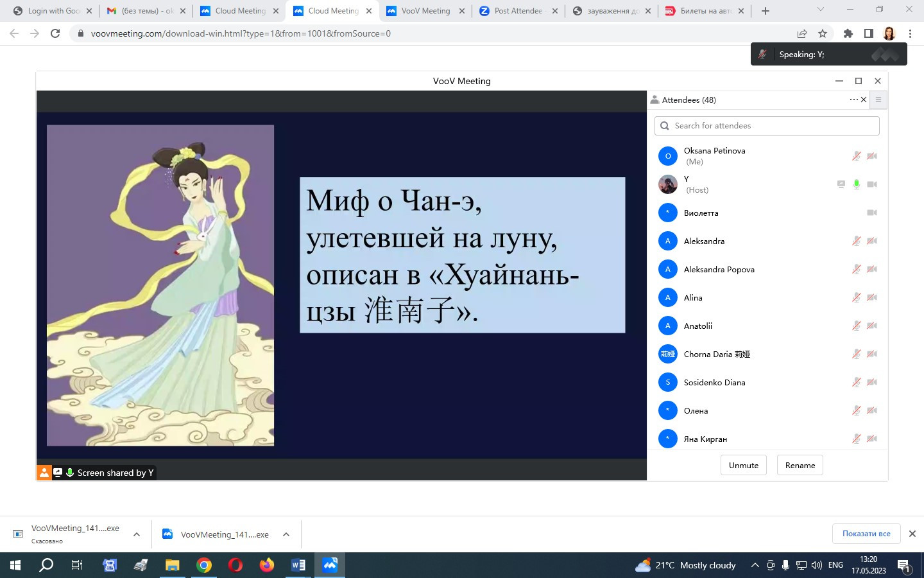
Task: Click the camera icon of host Y
Action: (x=872, y=184)
